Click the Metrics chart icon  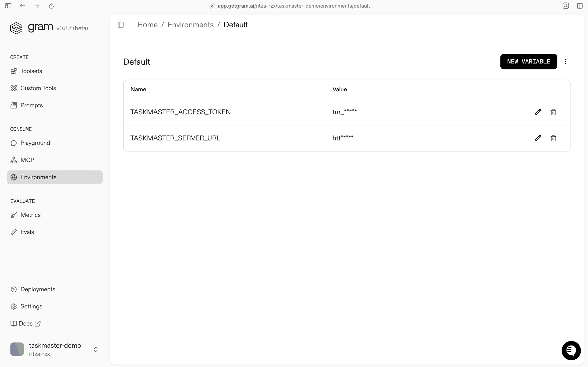pos(13,215)
